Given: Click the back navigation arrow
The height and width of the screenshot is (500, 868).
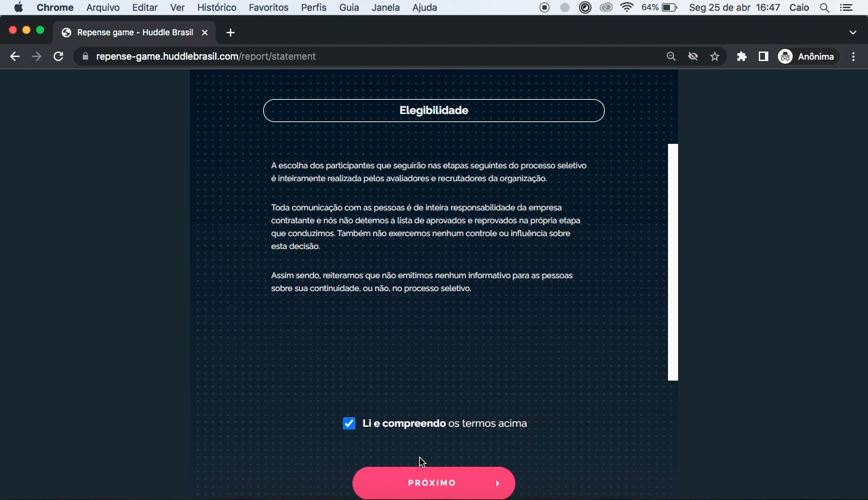Looking at the screenshot, I should coord(15,56).
